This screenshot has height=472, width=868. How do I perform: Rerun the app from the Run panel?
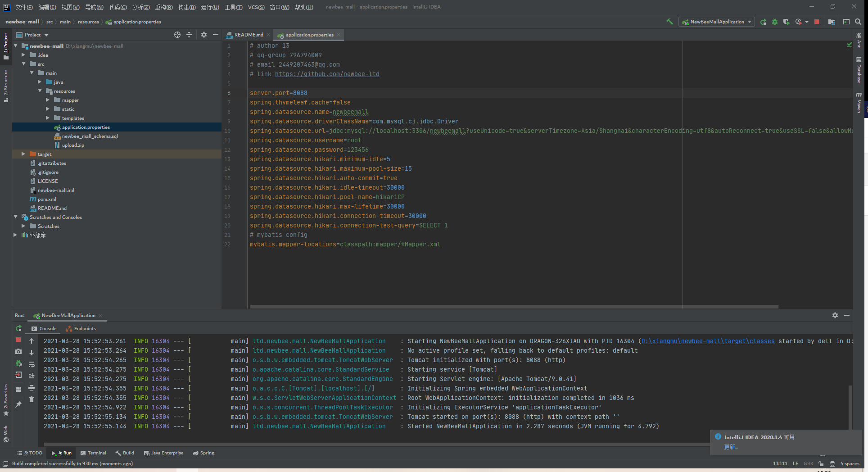click(x=18, y=328)
